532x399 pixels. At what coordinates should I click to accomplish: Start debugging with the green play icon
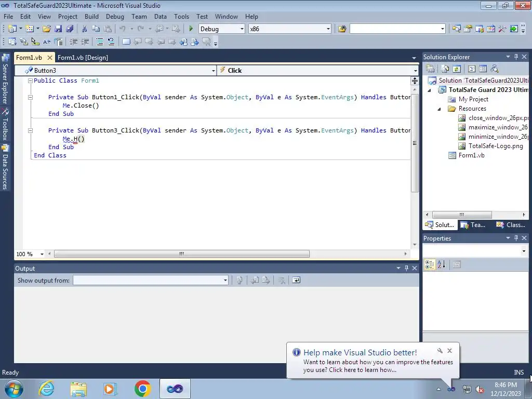(191, 29)
